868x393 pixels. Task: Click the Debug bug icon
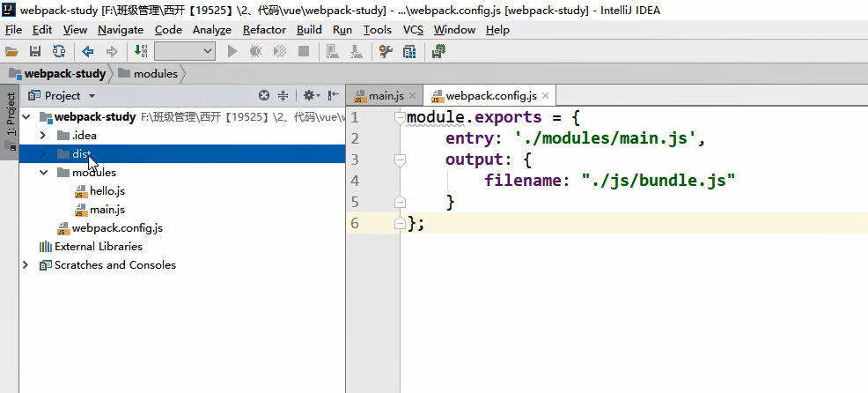click(x=255, y=52)
